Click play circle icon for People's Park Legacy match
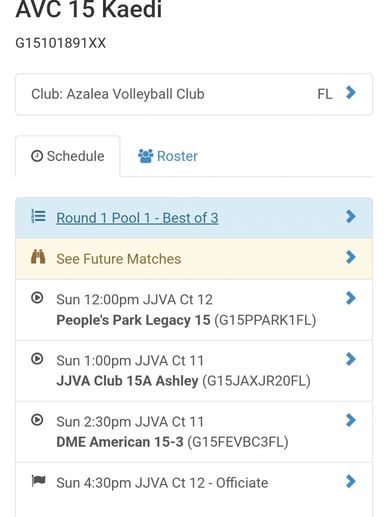Image resolution: width=388 pixels, height=517 pixels. coord(37,297)
